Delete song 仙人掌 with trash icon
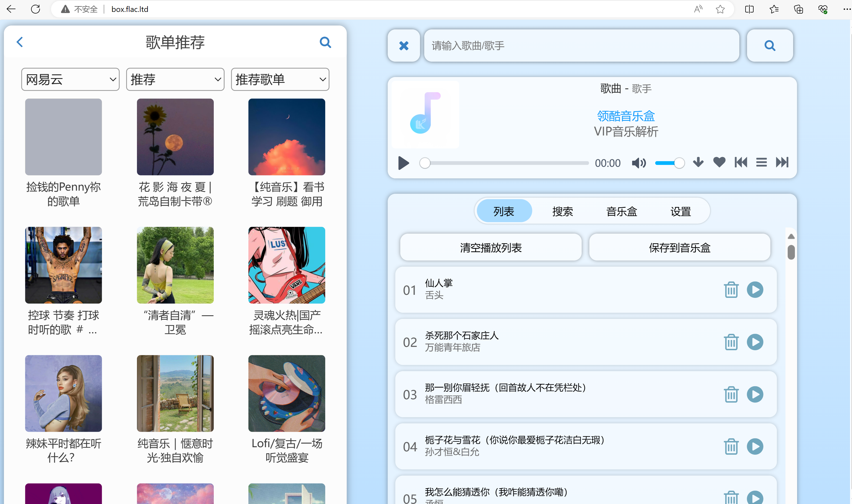This screenshot has width=852, height=504. click(x=731, y=290)
